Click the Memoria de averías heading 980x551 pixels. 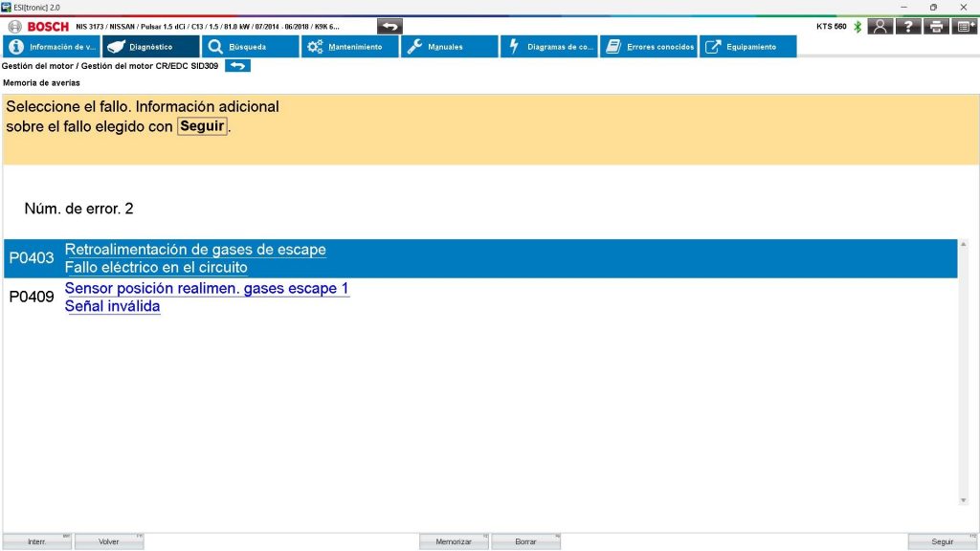41,82
